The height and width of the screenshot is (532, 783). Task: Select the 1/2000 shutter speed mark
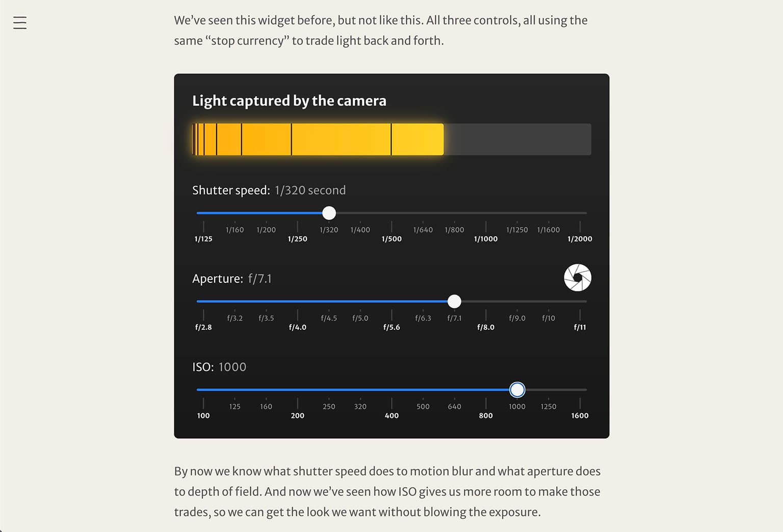(x=580, y=238)
